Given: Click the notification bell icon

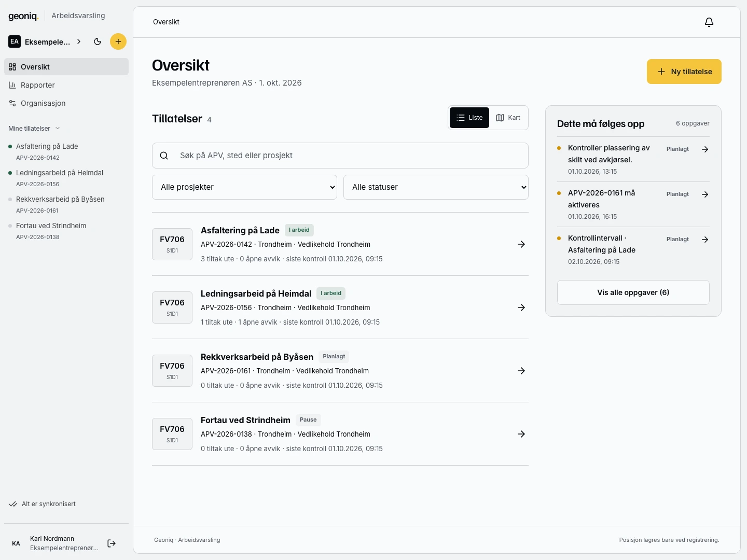Looking at the screenshot, I should pos(709,22).
